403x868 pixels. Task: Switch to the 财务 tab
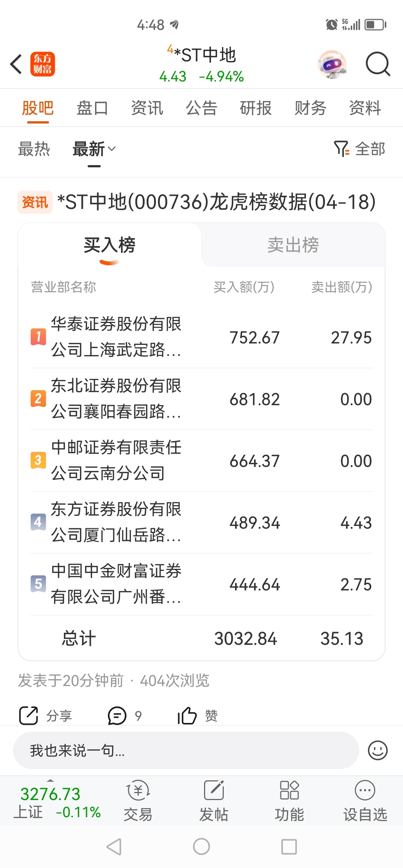click(x=310, y=108)
